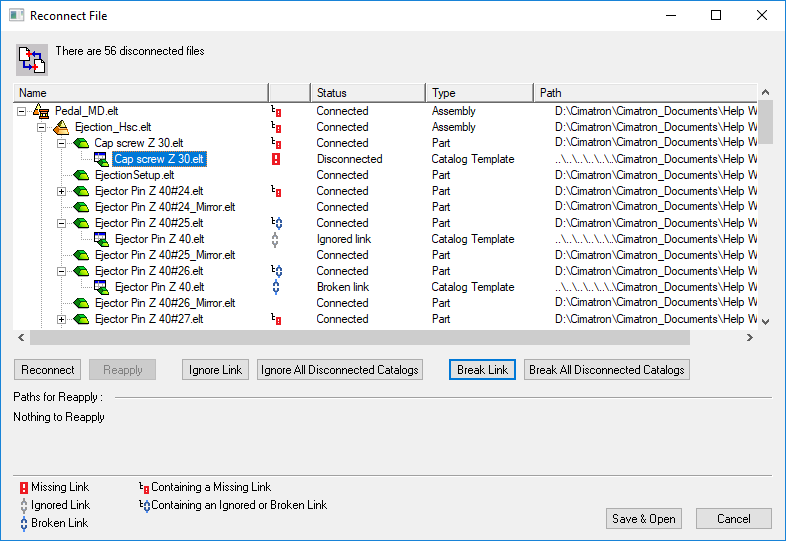The height and width of the screenshot is (541, 786).
Task: Click broken-link indicator on Ejector Pin Z 40#25.elt row
Action: (277, 223)
